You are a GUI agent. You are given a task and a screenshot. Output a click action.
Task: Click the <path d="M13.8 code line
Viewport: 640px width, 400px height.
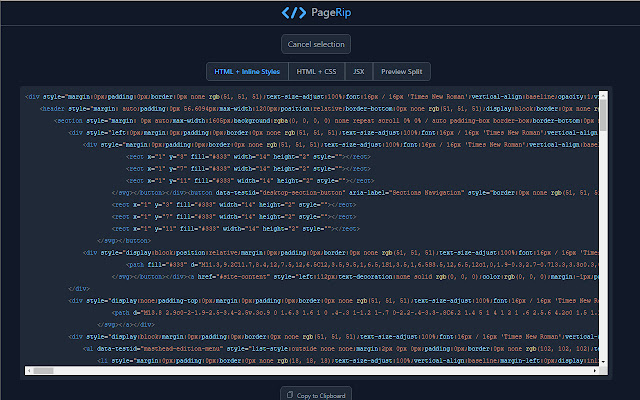(355, 313)
